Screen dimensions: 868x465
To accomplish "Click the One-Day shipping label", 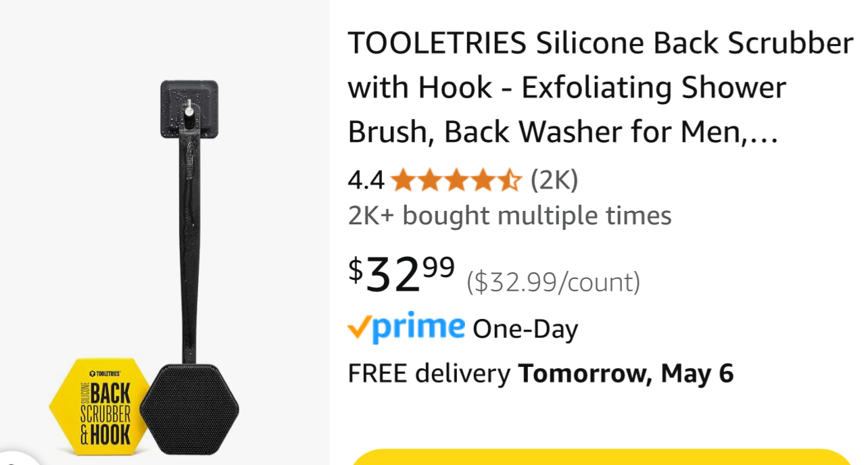I will [x=525, y=330].
